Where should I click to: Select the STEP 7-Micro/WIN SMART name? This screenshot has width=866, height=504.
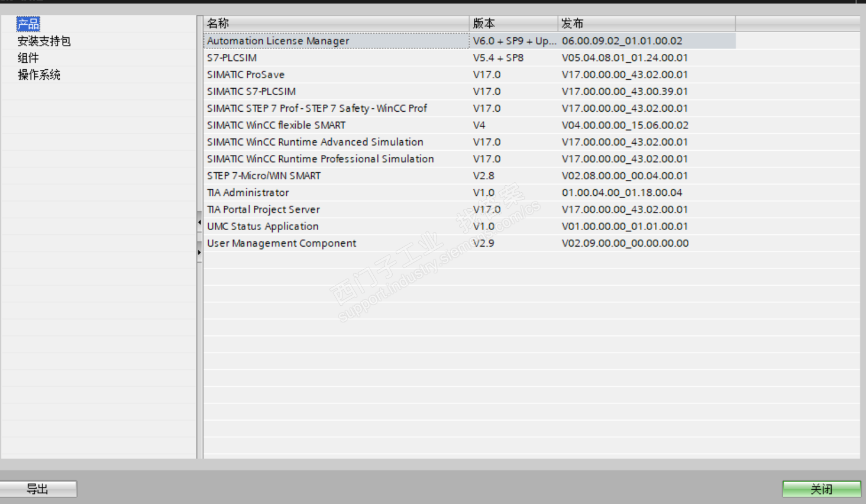[x=264, y=176]
